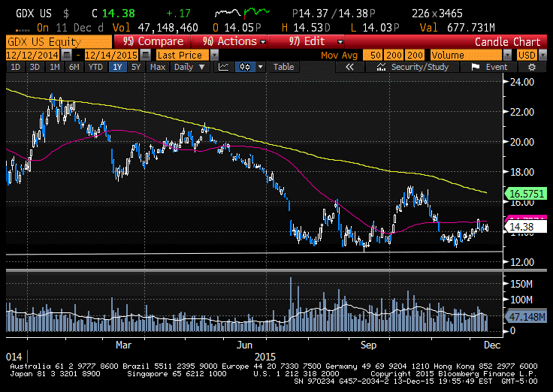Click the +.17 price change
Image resolution: width=553 pixels, height=392 pixels.
[179, 14]
